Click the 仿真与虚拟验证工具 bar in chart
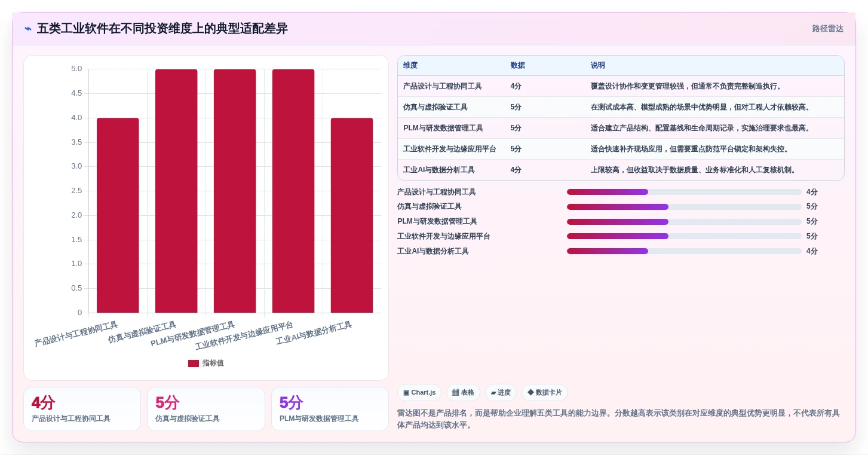868x455 pixels. click(x=176, y=191)
